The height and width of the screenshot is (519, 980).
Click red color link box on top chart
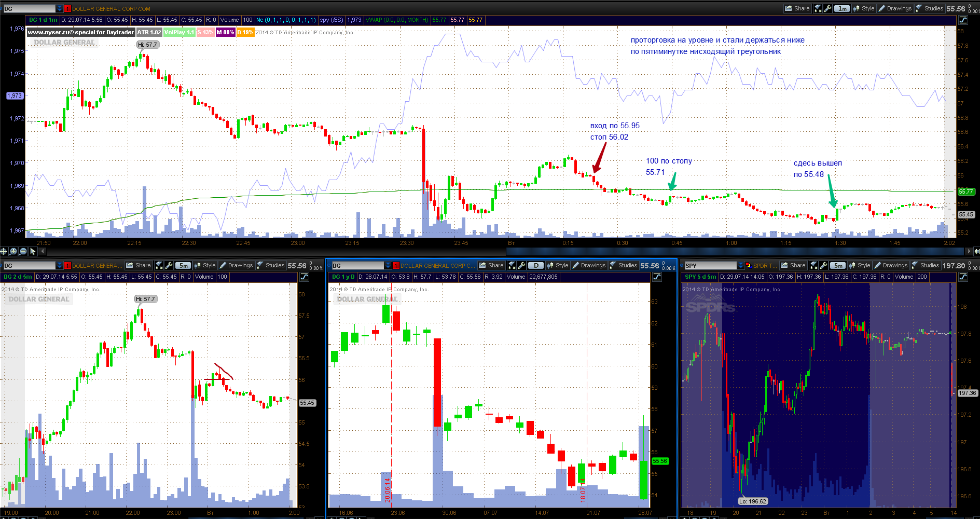(67, 8)
